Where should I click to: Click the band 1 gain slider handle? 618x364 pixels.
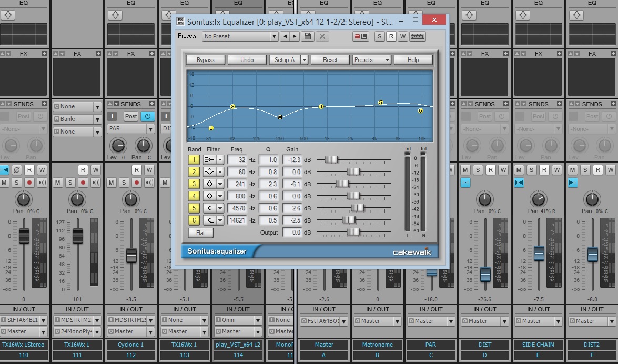(331, 159)
